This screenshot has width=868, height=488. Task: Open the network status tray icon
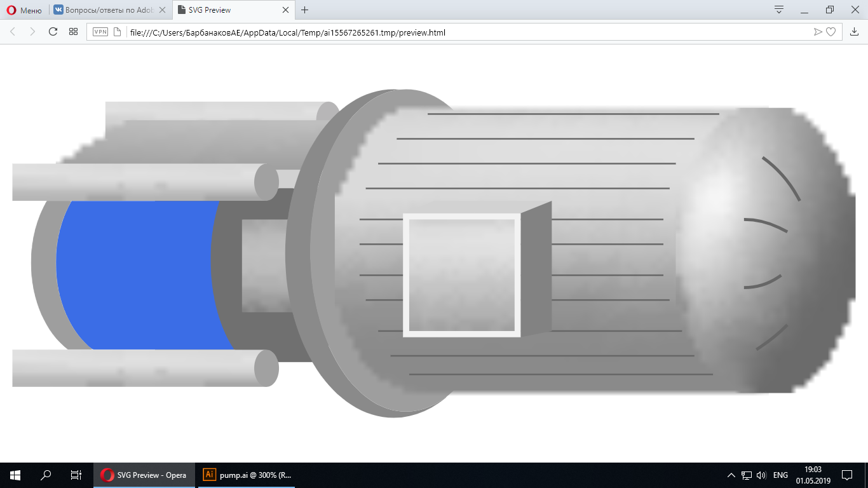pos(747,475)
